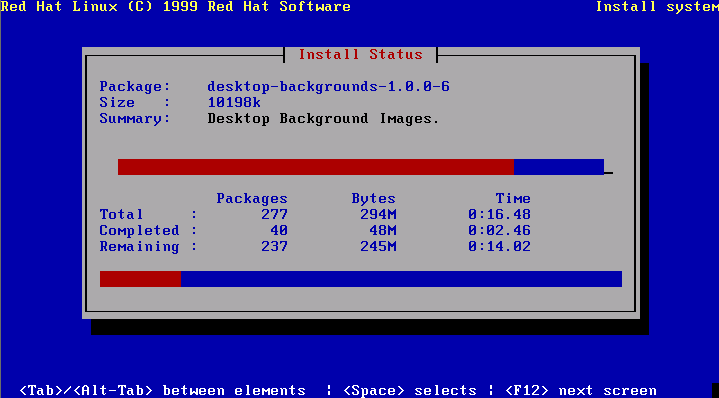The height and width of the screenshot is (398, 719).
Task: Click the overall install progress bar filled part
Action: [x=140, y=279]
